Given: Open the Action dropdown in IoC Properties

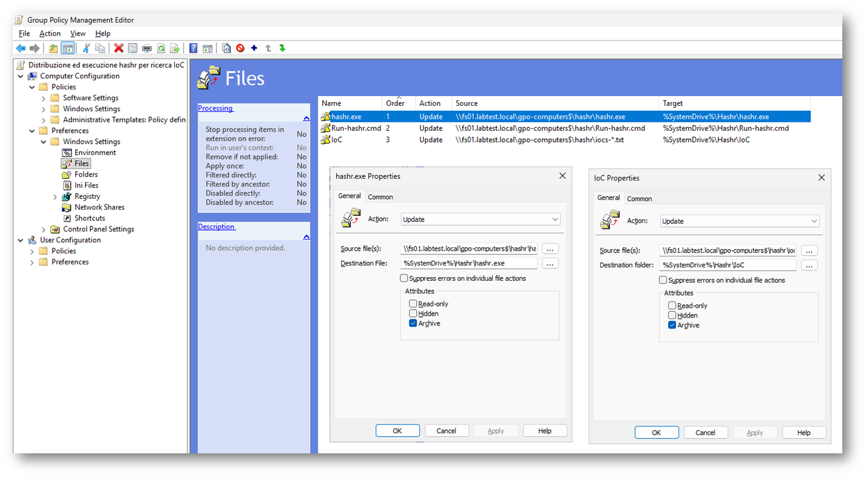Looking at the screenshot, I should tap(740, 221).
